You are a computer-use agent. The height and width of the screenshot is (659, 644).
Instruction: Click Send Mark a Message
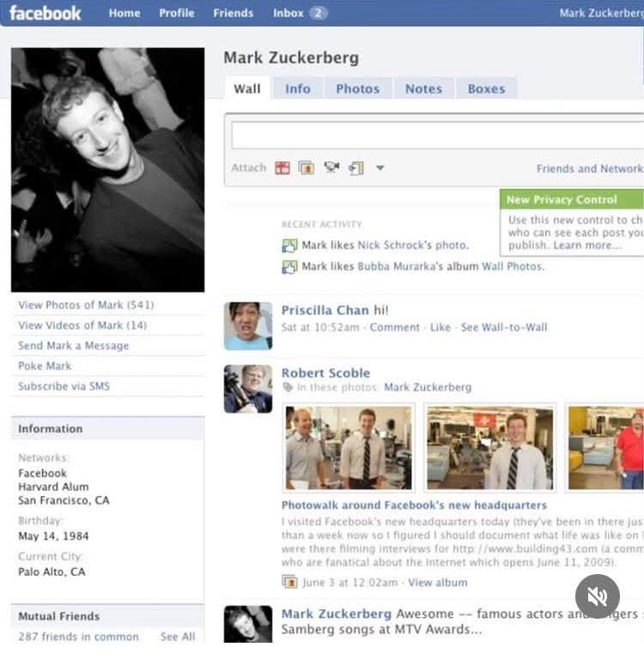74,346
